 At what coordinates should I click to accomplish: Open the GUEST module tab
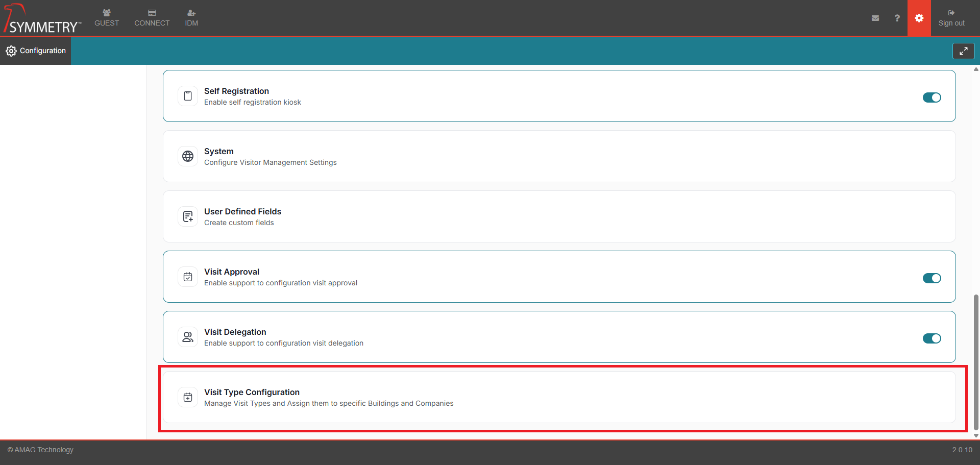[107, 18]
